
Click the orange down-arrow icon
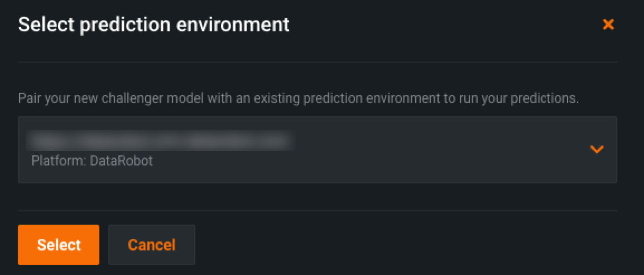tap(597, 149)
